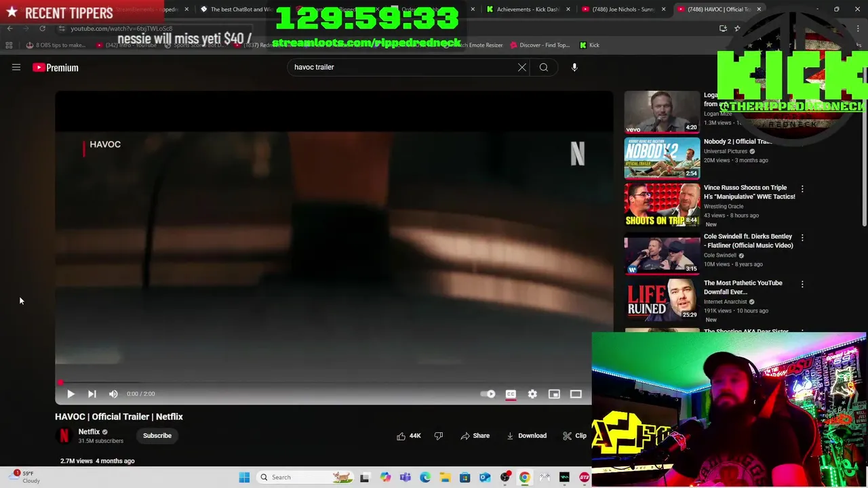Open the Logan Mize video thumbnail
This screenshot has width=868, height=488.
click(x=662, y=112)
